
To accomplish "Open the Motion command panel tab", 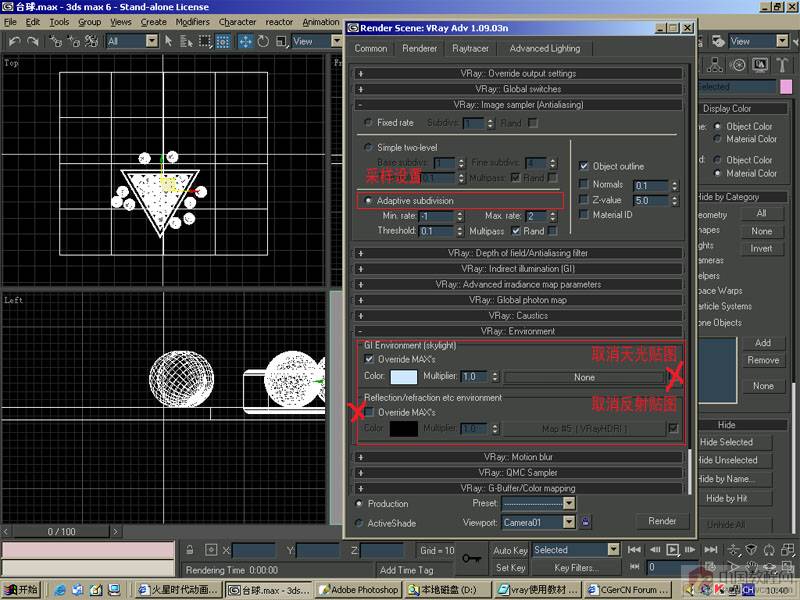I will click(x=737, y=65).
